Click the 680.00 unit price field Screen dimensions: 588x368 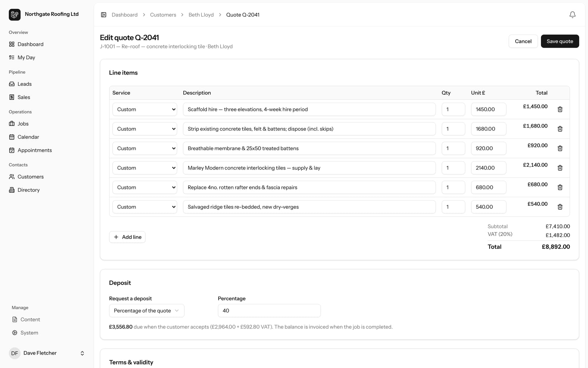pyautogui.click(x=489, y=187)
